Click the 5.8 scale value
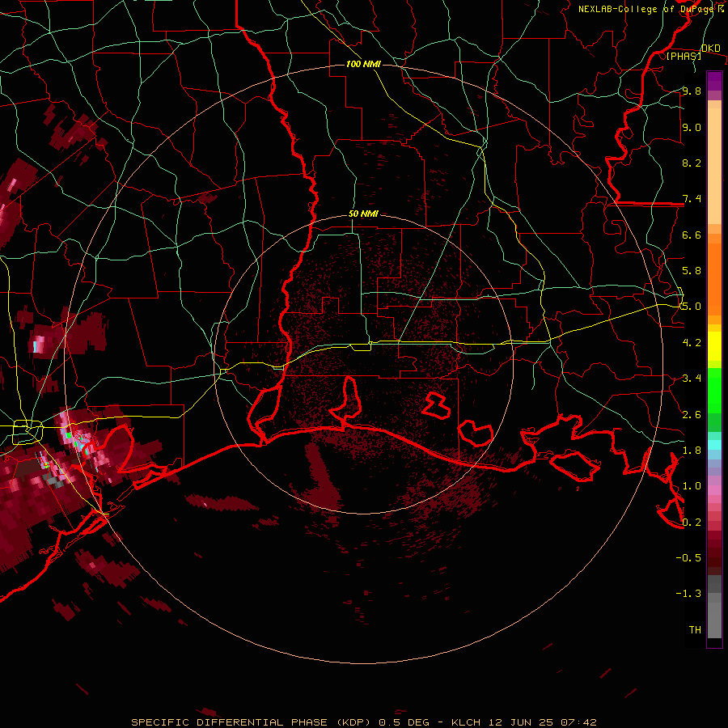The height and width of the screenshot is (728, 728). coord(692,271)
